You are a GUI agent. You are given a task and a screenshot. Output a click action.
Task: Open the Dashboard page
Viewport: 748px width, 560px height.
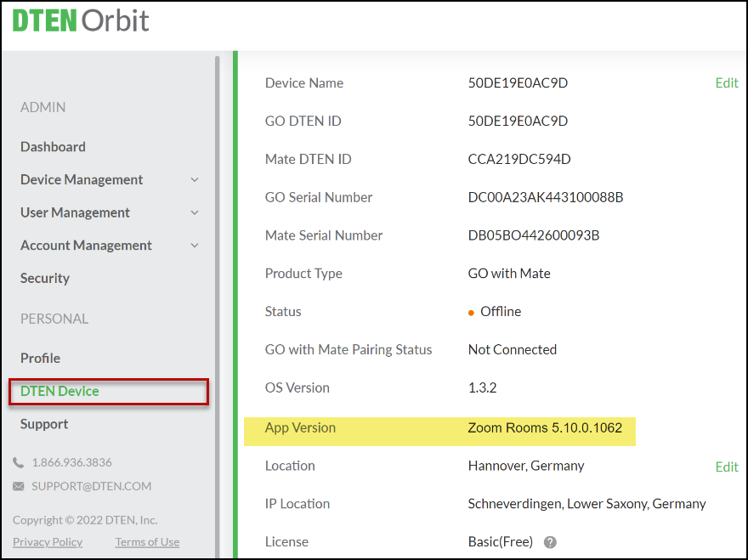tap(53, 146)
